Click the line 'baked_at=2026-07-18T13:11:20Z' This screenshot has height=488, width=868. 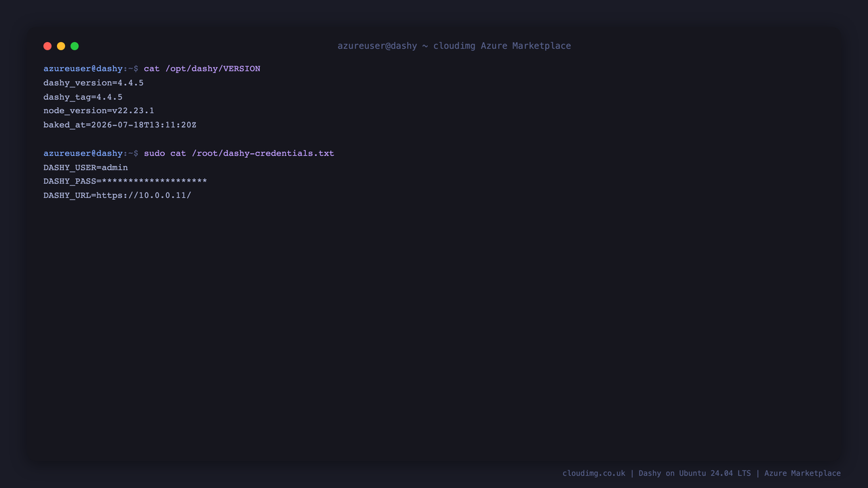[x=120, y=125]
